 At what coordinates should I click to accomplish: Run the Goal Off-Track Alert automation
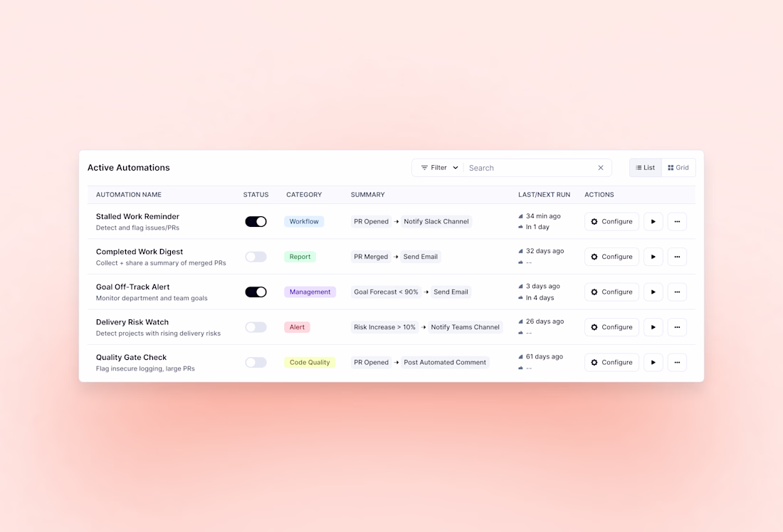(653, 292)
